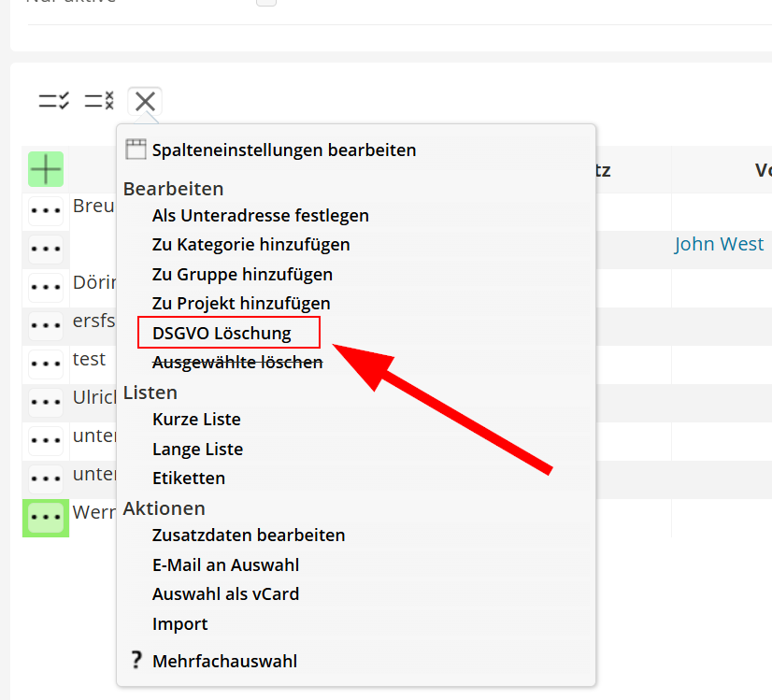This screenshot has width=772, height=700.
Task: Select DSGVO Löschung from the menu
Action: (x=222, y=333)
